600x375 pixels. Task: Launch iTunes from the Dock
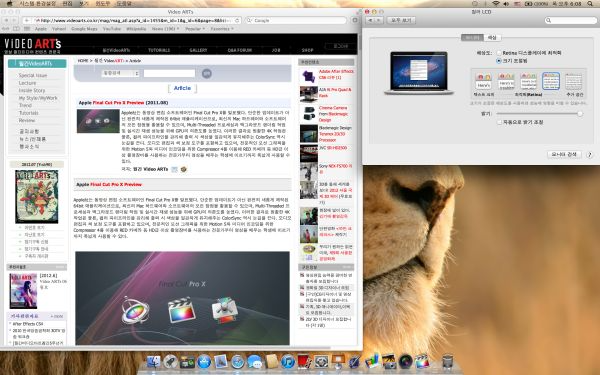coord(288,361)
